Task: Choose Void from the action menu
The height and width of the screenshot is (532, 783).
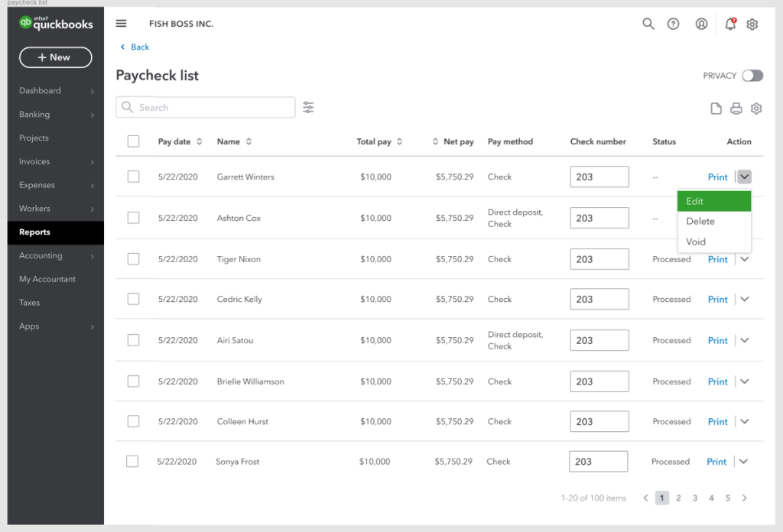Action: (x=714, y=242)
